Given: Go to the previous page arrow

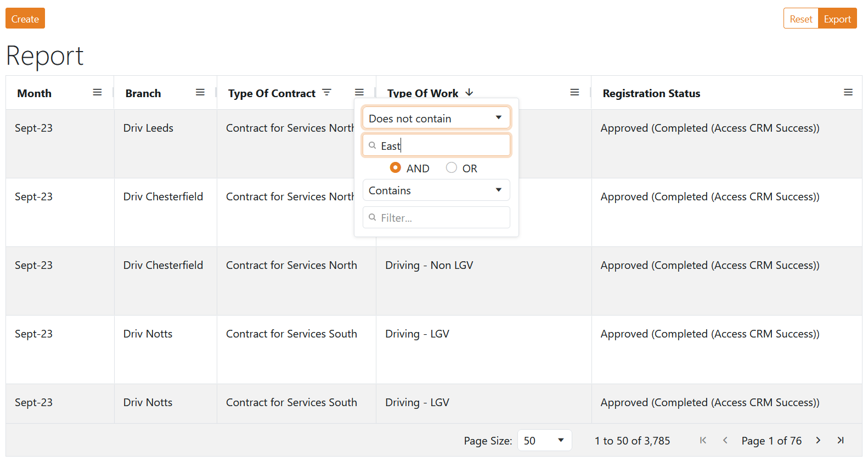Looking at the screenshot, I should coord(725,441).
